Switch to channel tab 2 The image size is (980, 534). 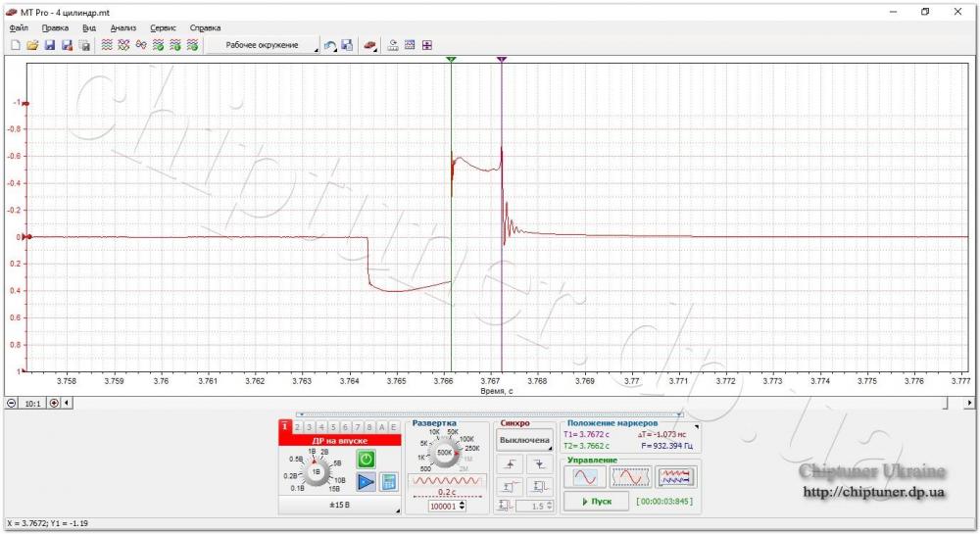(298, 427)
